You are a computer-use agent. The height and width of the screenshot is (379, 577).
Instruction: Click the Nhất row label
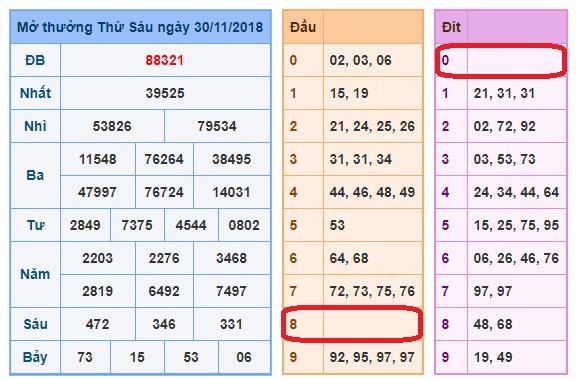[x=35, y=93]
